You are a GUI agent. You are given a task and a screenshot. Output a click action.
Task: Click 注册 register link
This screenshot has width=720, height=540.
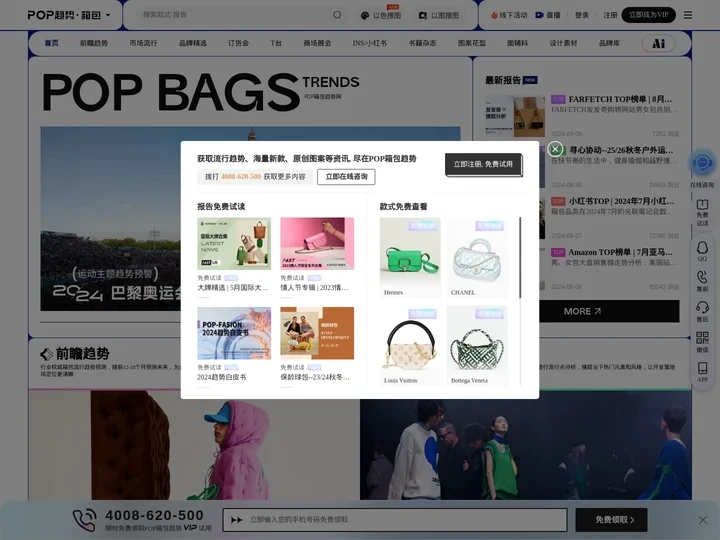[x=610, y=15]
